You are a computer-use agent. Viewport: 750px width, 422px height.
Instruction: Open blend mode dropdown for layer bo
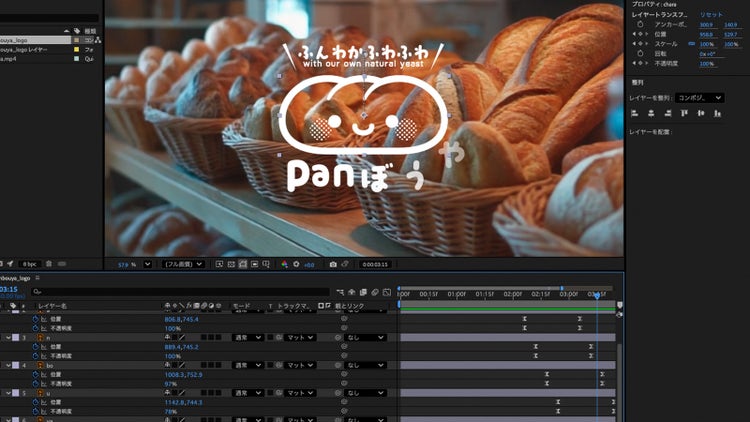[x=247, y=366]
